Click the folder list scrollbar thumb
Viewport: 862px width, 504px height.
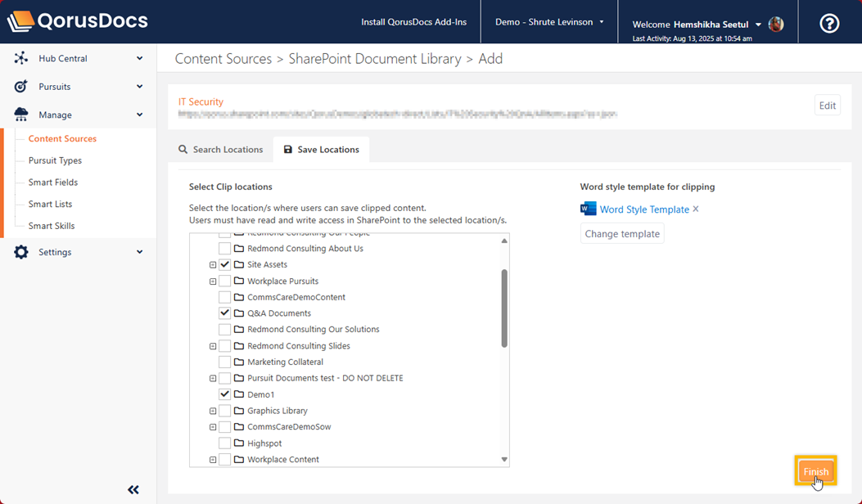pos(504,307)
